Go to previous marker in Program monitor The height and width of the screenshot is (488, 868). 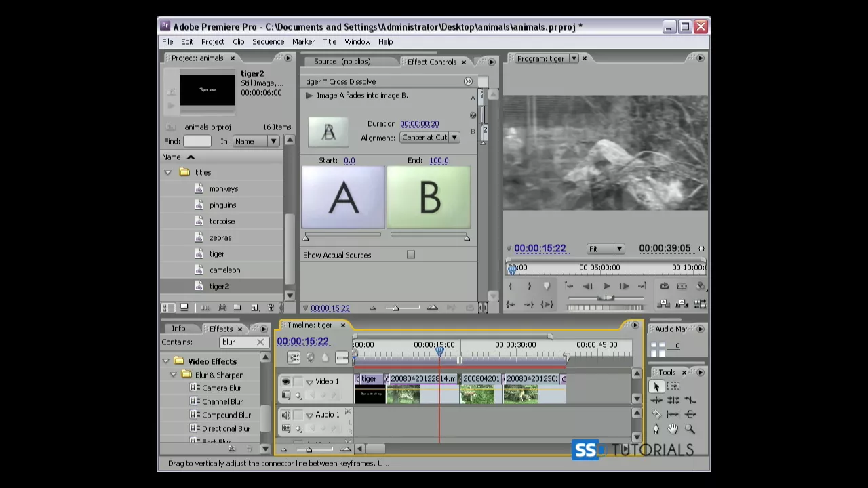pyautogui.click(x=569, y=286)
